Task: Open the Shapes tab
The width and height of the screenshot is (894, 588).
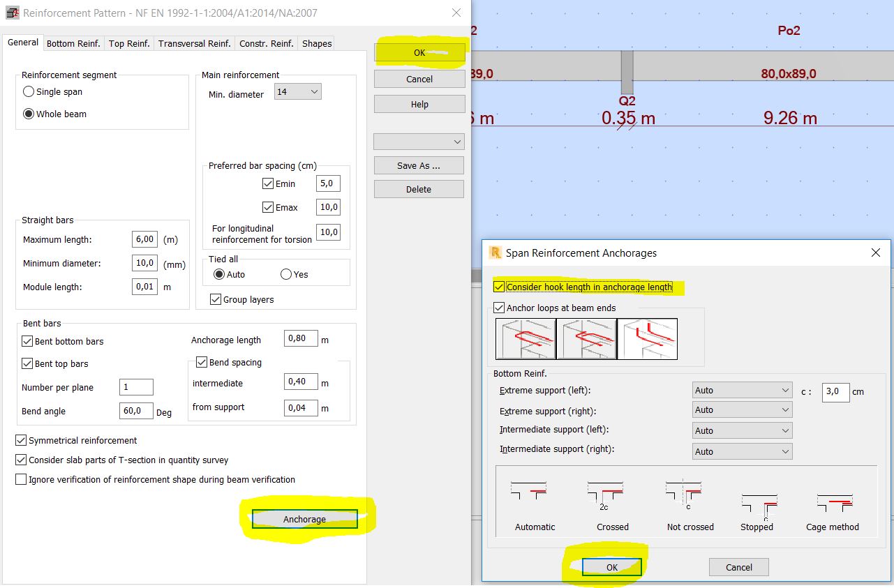Action: tap(315, 43)
